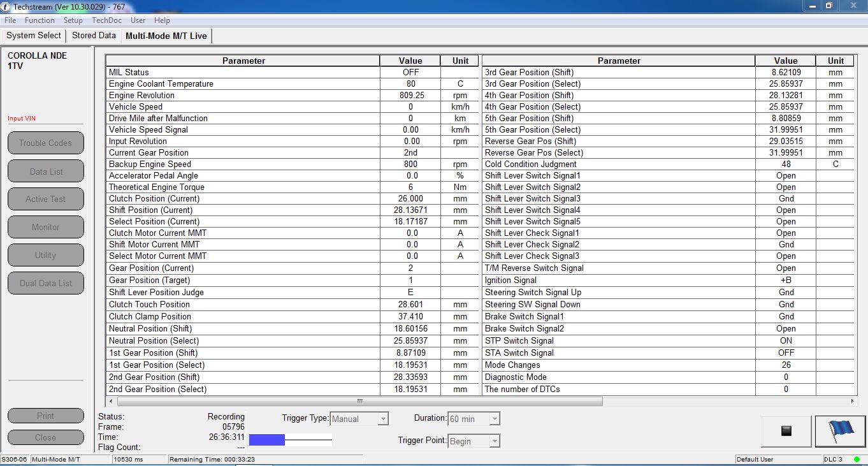Select the Engine Coolant Temperature row
The height and width of the screenshot is (466, 868).
pos(242,84)
